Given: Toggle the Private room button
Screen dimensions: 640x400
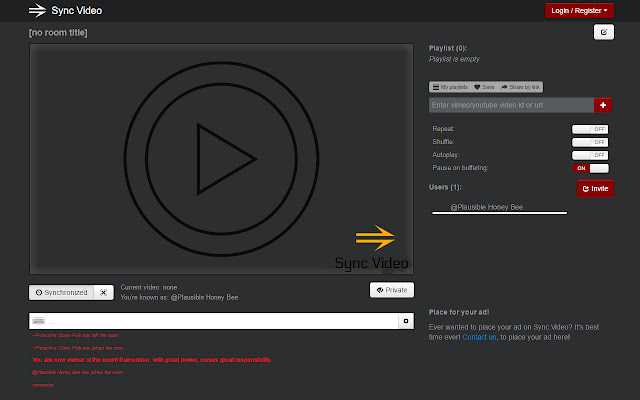Looking at the screenshot, I should coord(392,290).
